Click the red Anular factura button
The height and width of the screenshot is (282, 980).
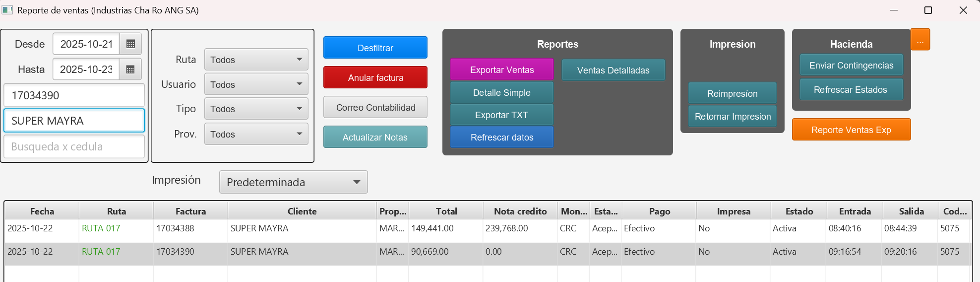(375, 77)
